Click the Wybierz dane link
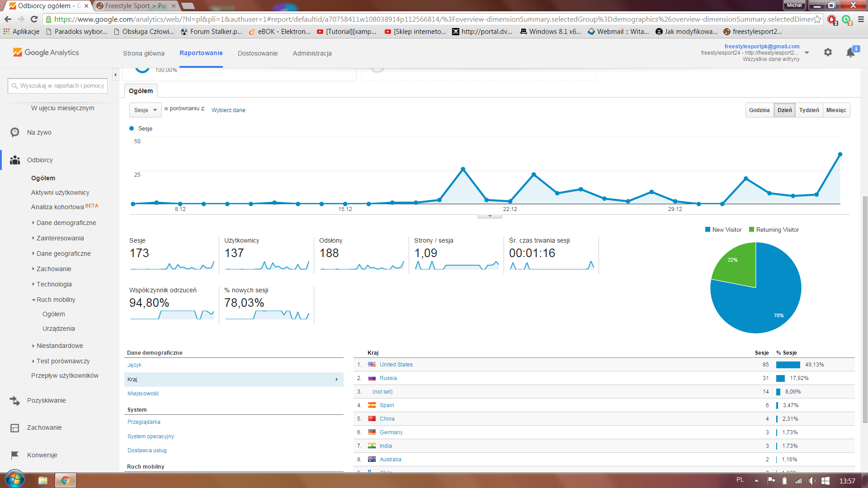Screen dimensions: 868x488 pyautogui.click(x=228, y=110)
